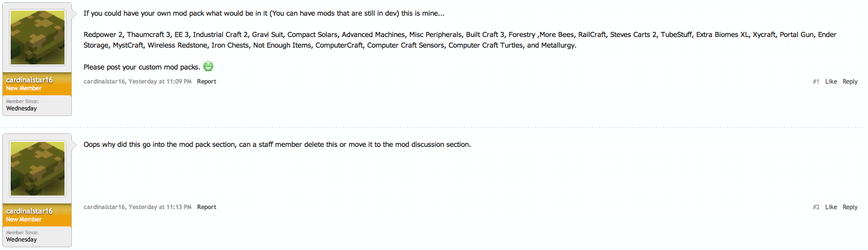Like post #2
This screenshot has width=868, height=250.
[831, 207]
